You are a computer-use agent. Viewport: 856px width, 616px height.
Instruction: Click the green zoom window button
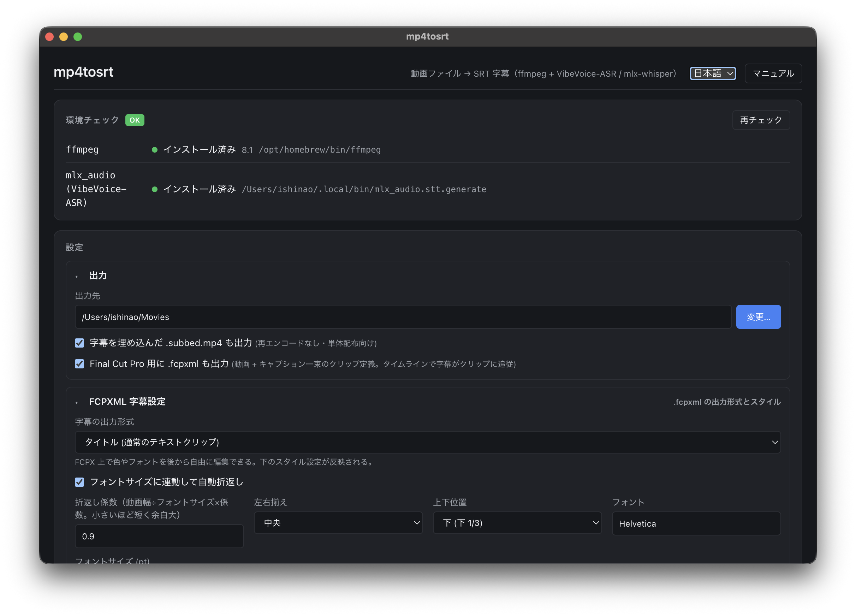pyautogui.click(x=77, y=37)
